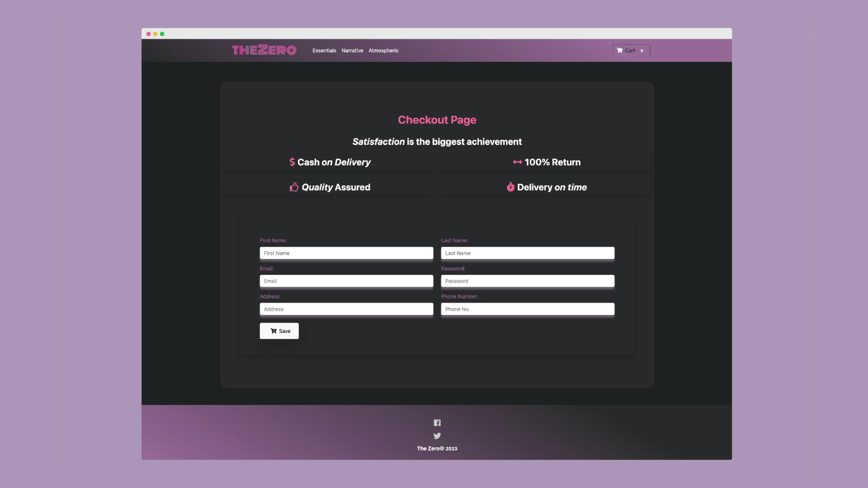Click the Email input field
The width and height of the screenshot is (868, 488).
tap(346, 281)
